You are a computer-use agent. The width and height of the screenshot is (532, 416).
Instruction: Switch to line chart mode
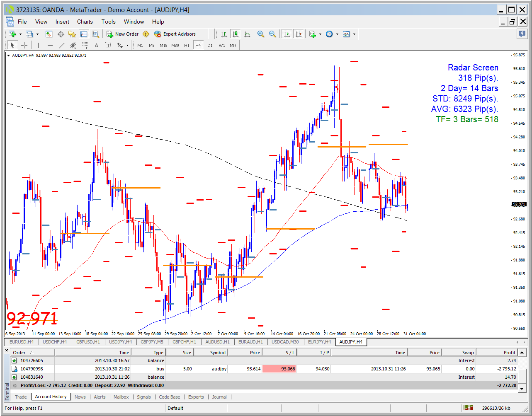(x=247, y=34)
